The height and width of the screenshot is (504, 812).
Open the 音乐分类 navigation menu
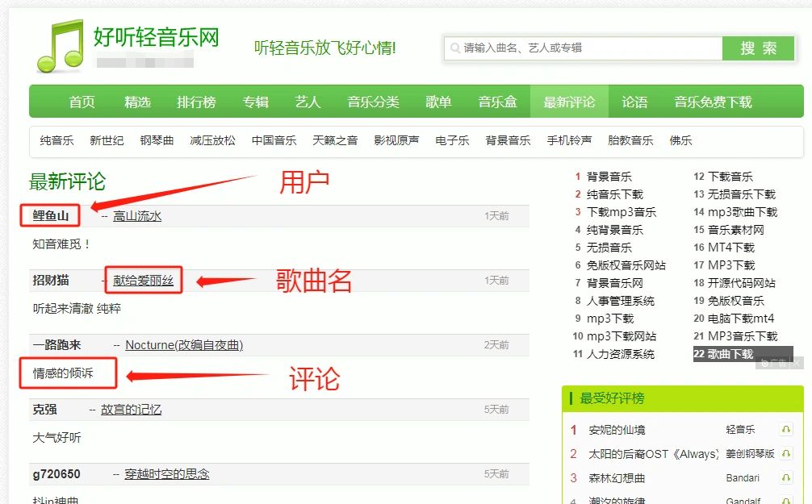(372, 102)
